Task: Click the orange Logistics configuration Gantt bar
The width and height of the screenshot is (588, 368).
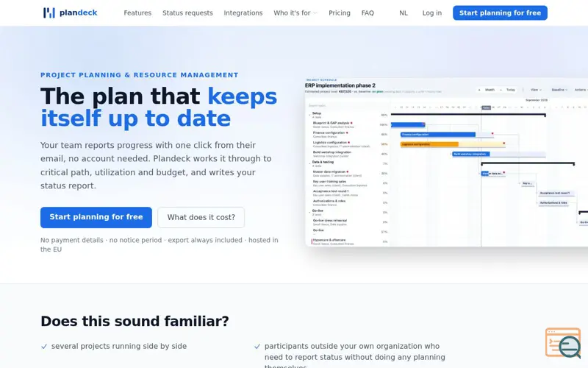Action: (x=429, y=144)
